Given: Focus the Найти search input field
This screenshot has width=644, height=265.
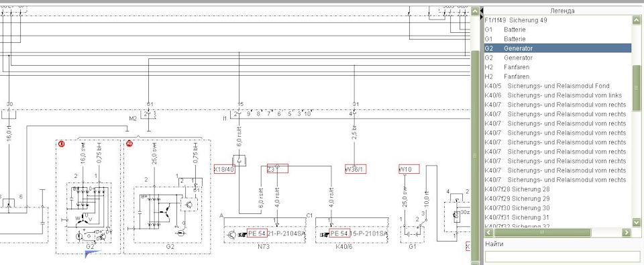Looking at the screenshot, I should click(x=562, y=256).
